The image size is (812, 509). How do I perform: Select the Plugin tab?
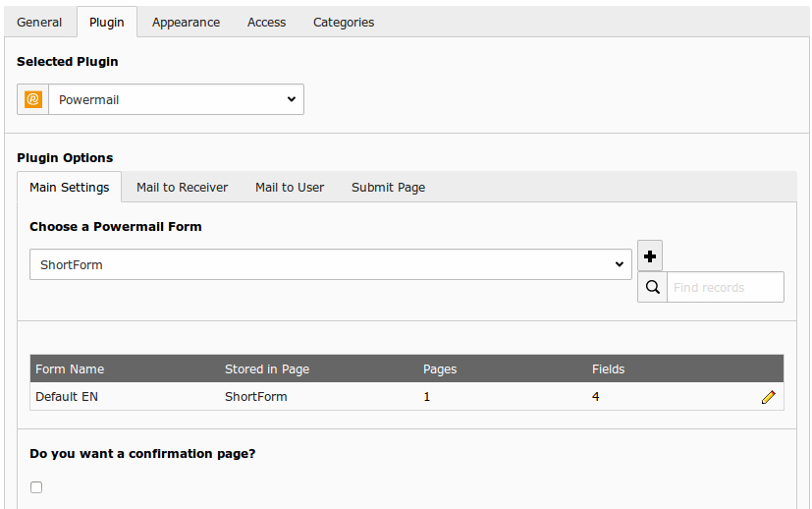[x=107, y=23]
